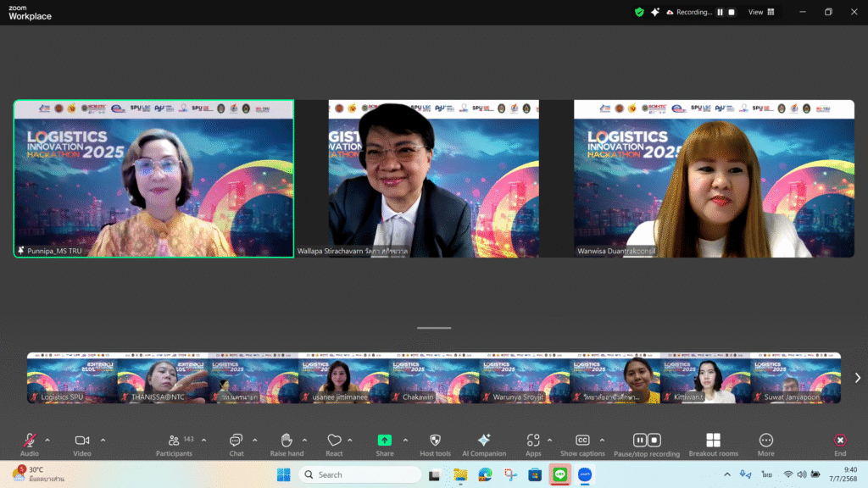868x488 pixels.
Task: Switch the Thai input language indicator
Action: tap(766, 474)
